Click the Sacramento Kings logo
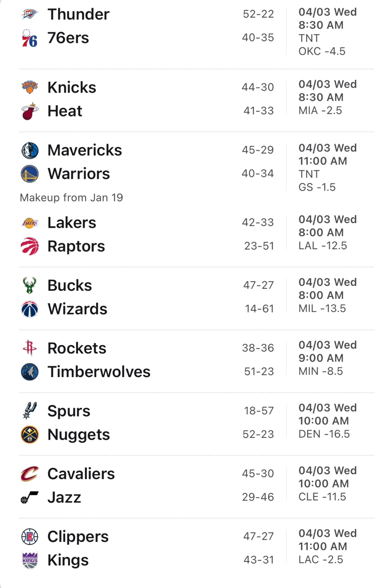The width and height of the screenshot is (374, 588). point(30,560)
